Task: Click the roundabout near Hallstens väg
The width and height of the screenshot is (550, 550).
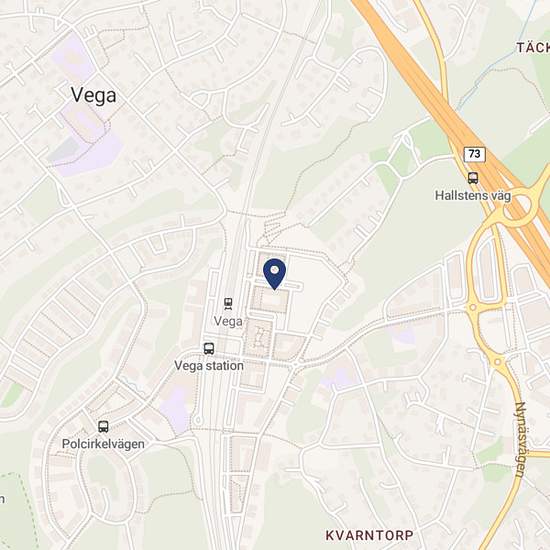Action: 520,206
